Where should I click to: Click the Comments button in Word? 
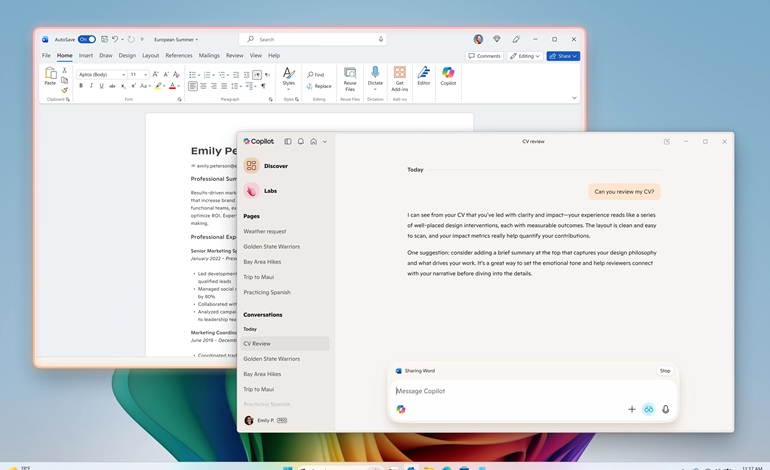pos(485,56)
